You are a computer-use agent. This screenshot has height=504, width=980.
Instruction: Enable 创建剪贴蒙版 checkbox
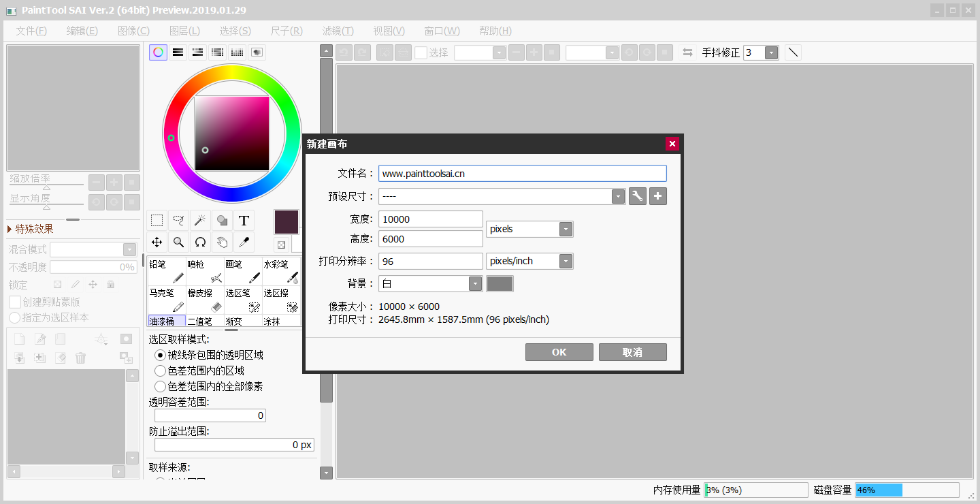pos(14,302)
